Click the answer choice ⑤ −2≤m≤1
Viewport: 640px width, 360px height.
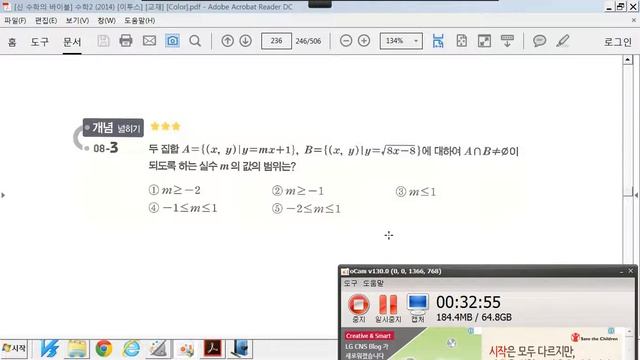(x=307, y=209)
